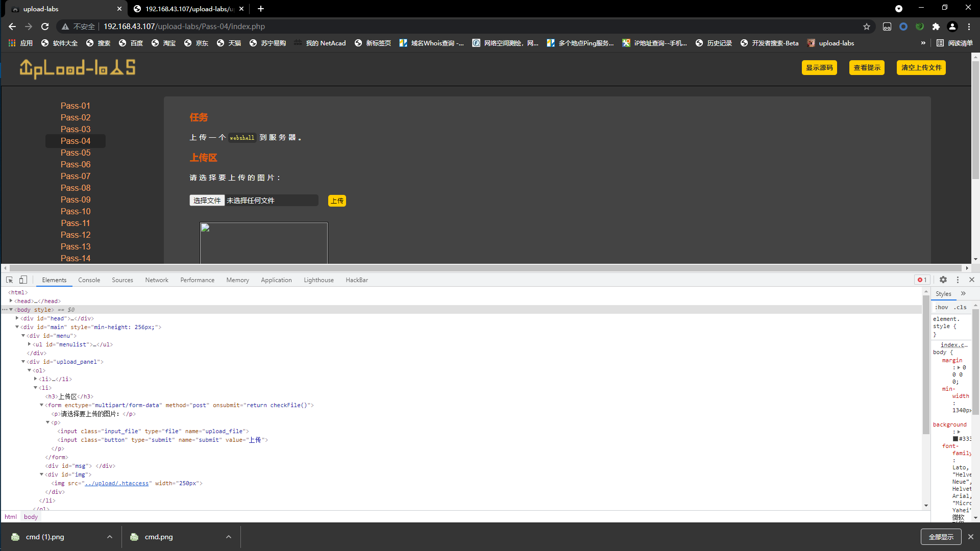Screen dimensions: 980x551
Task: Open the Network tab
Action: coord(156,280)
